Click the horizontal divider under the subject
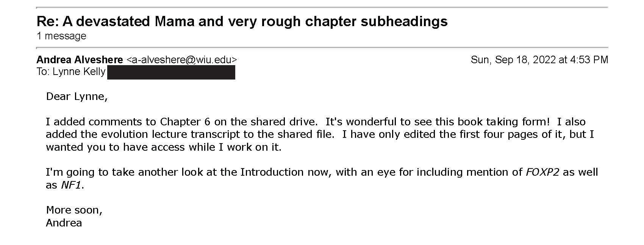The width and height of the screenshot is (644, 245). point(322,48)
